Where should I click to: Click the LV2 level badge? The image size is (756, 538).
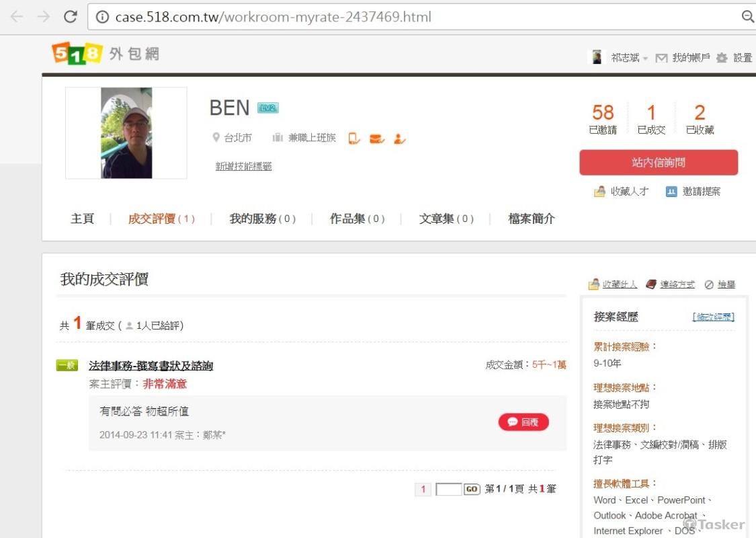[x=268, y=108]
